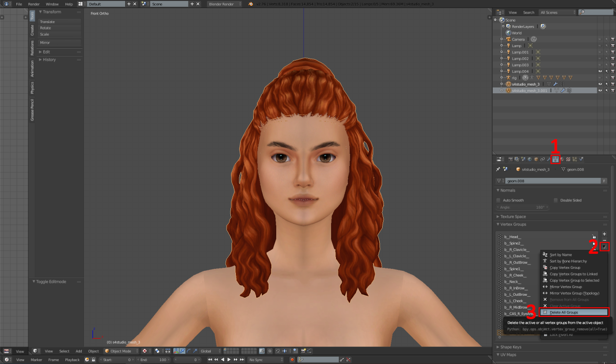The width and height of the screenshot is (616, 364).
Task: Open the Blender Render engine dropdown
Action: coord(225,4)
